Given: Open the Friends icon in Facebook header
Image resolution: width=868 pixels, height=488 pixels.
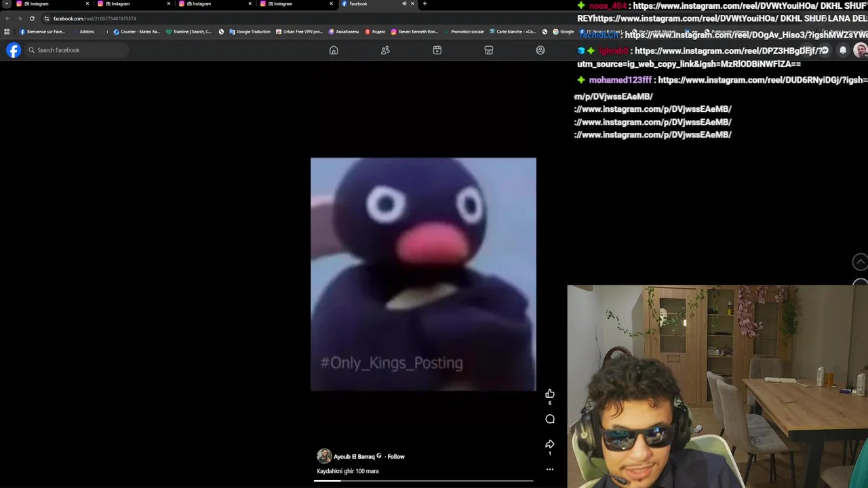Looking at the screenshot, I should pyautogui.click(x=385, y=50).
